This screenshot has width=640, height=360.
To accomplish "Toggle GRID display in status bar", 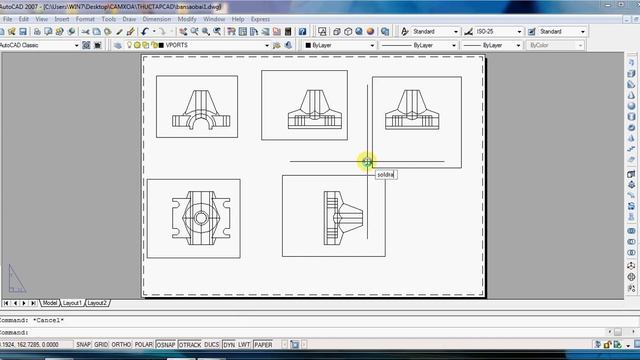I will [101, 345].
